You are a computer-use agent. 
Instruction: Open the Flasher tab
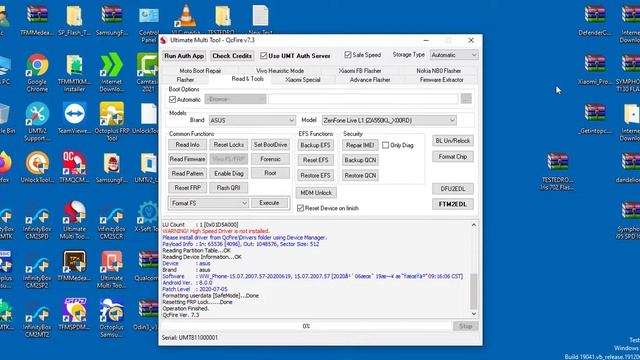[185, 80]
